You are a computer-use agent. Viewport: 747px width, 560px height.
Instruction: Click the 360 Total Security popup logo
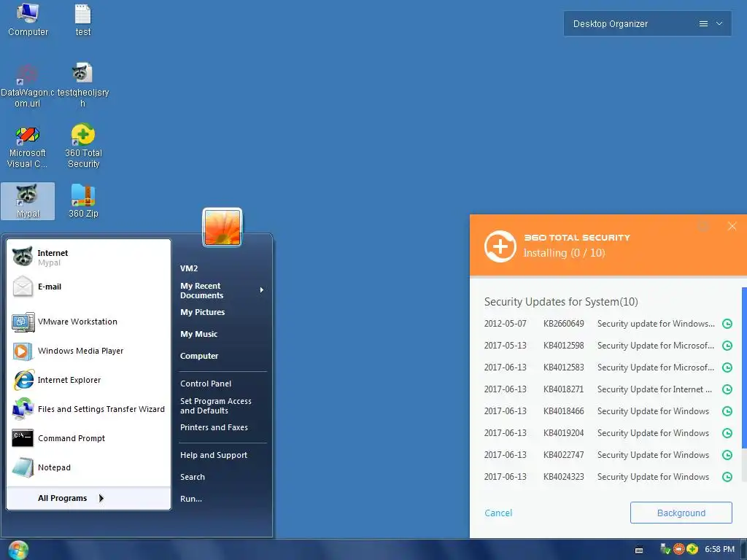(x=500, y=246)
